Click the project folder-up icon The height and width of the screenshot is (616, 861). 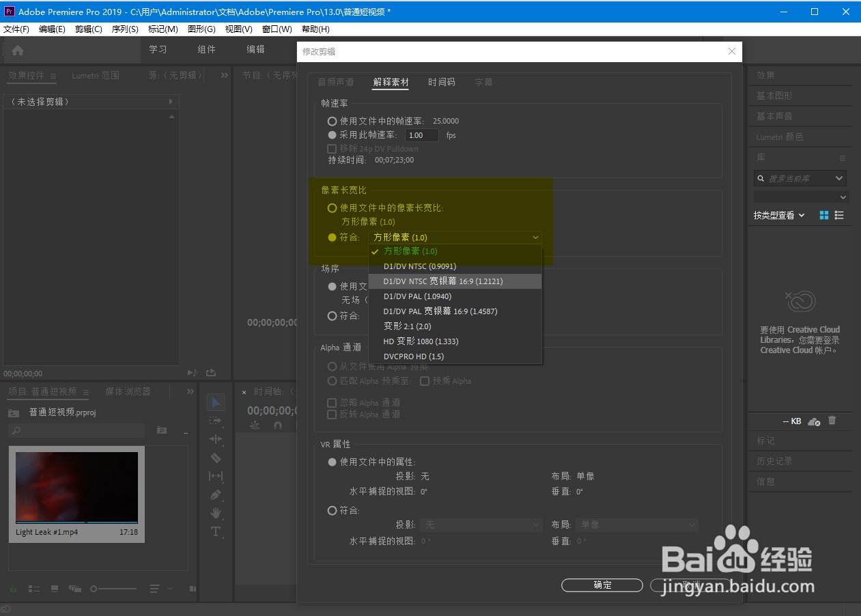(13, 412)
